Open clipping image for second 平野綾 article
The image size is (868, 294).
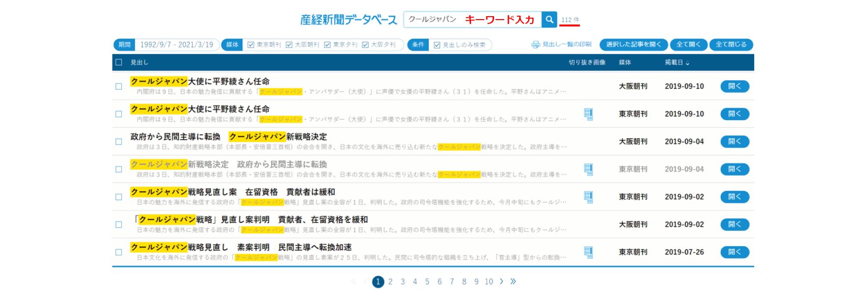coord(588,114)
